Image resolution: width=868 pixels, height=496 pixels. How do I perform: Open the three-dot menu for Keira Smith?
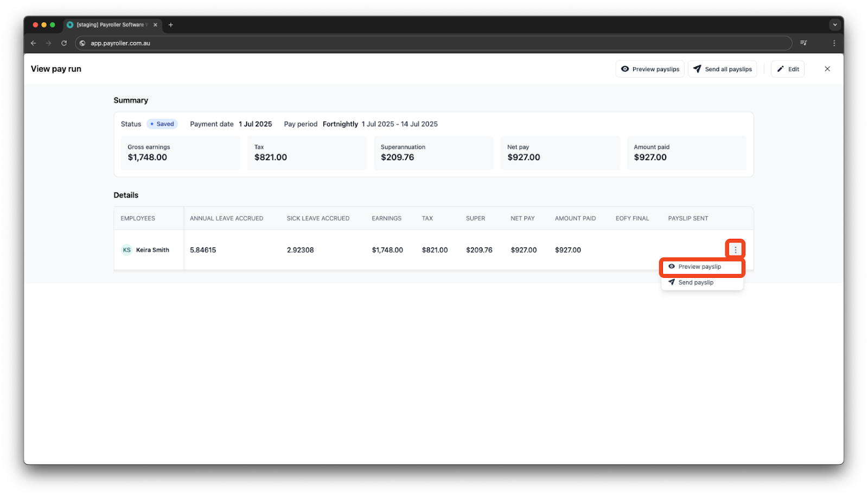click(x=736, y=250)
